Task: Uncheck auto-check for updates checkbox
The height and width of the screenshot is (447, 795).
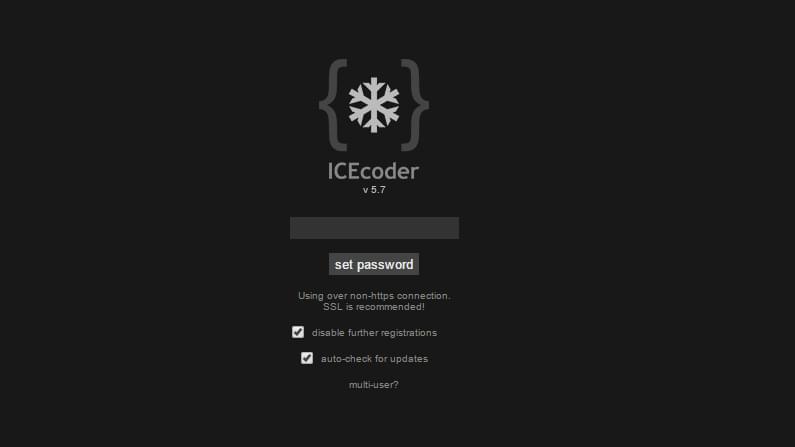Action: point(307,358)
